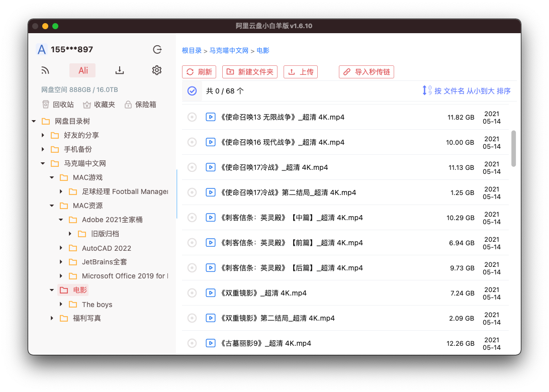Open the downloads icon tab
This screenshot has height=392, width=549.
(x=120, y=70)
